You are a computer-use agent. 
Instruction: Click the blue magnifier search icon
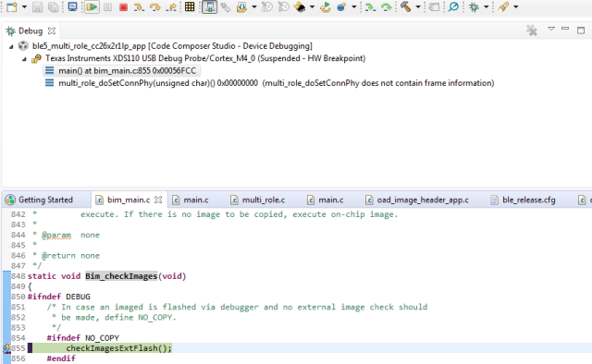tap(453, 6)
